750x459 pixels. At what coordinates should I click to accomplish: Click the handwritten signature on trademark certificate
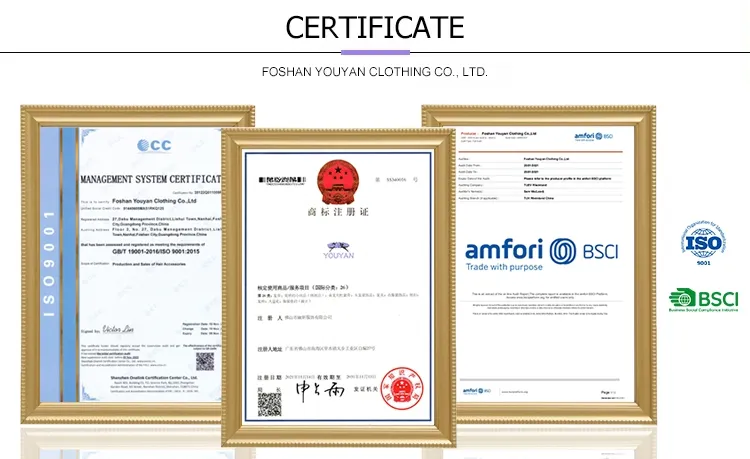(320, 391)
